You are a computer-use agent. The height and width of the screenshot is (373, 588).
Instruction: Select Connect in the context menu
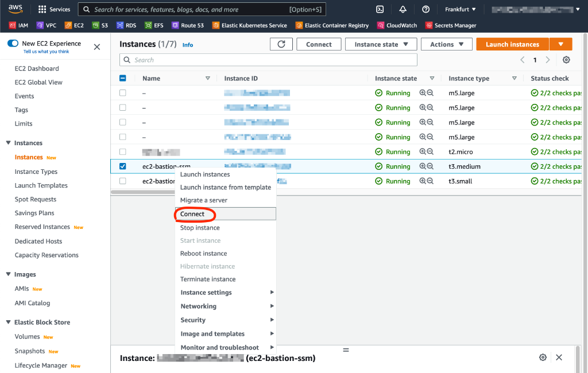tap(193, 214)
